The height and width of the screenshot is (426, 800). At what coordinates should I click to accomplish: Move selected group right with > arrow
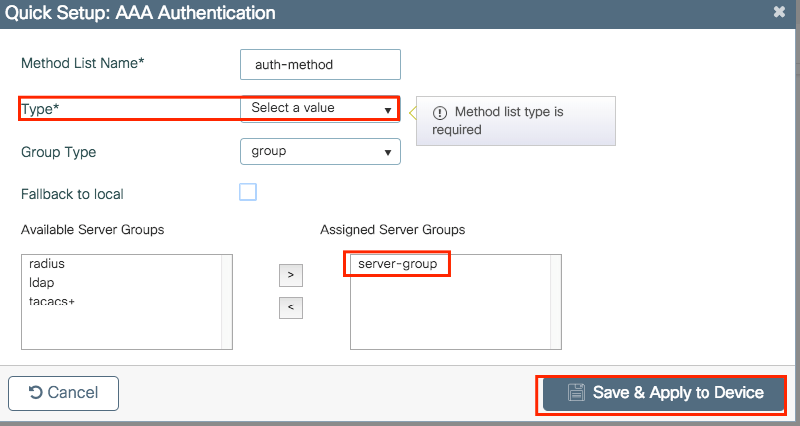click(290, 275)
